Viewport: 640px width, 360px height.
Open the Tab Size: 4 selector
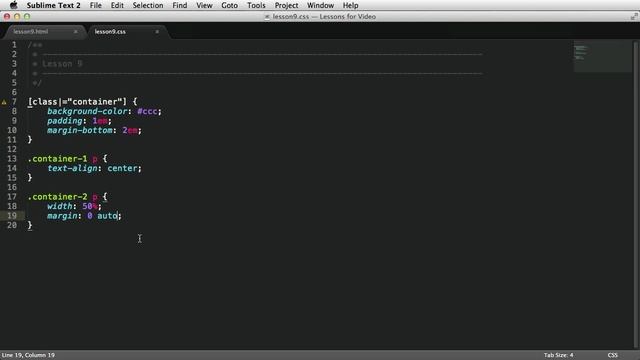click(558, 355)
